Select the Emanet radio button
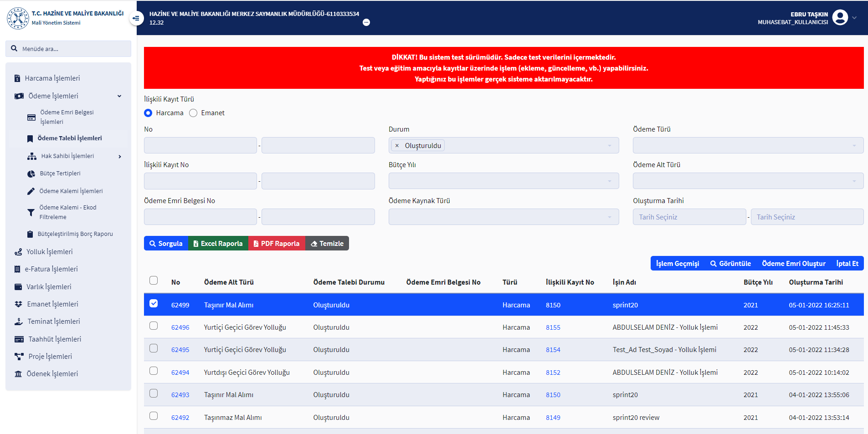Screen dimensions: 868x434 pyautogui.click(x=193, y=113)
